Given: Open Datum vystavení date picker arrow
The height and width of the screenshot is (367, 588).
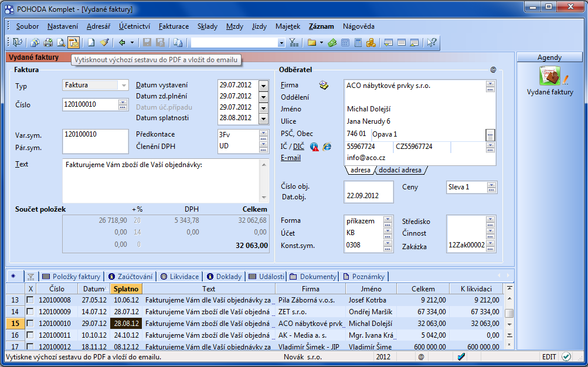Looking at the screenshot, I should pos(263,86).
